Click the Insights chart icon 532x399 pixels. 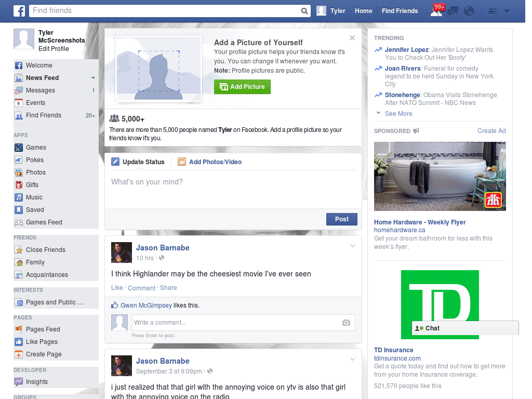coord(19,382)
